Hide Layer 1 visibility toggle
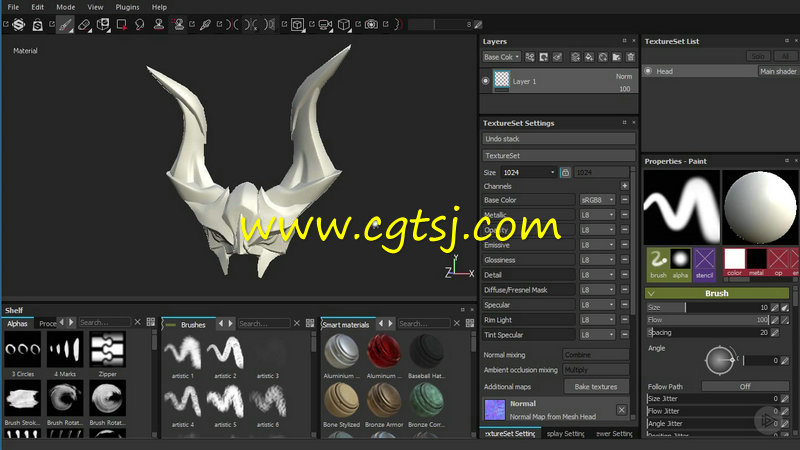800x450 pixels. [x=486, y=81]
